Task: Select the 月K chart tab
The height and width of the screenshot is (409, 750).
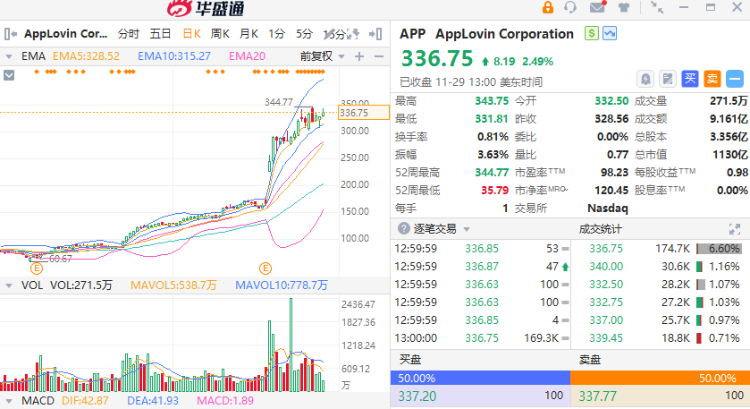Action: (249, 34)
